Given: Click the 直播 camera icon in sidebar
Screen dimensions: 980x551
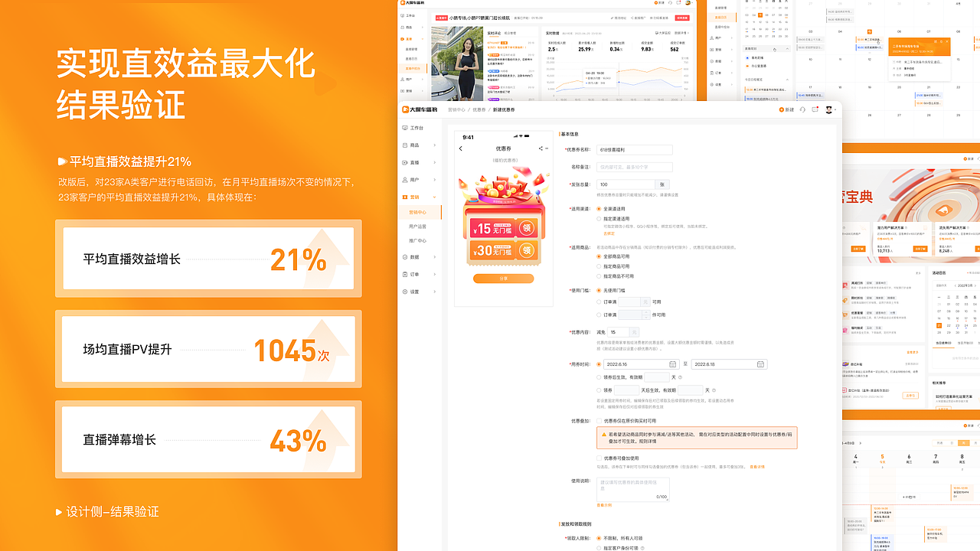Looking at the screenshot, I should coord(405,162).
